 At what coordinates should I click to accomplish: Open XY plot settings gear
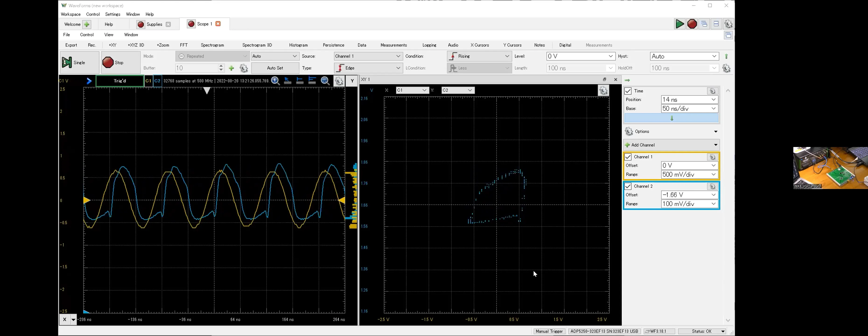(x=603, y=90)
